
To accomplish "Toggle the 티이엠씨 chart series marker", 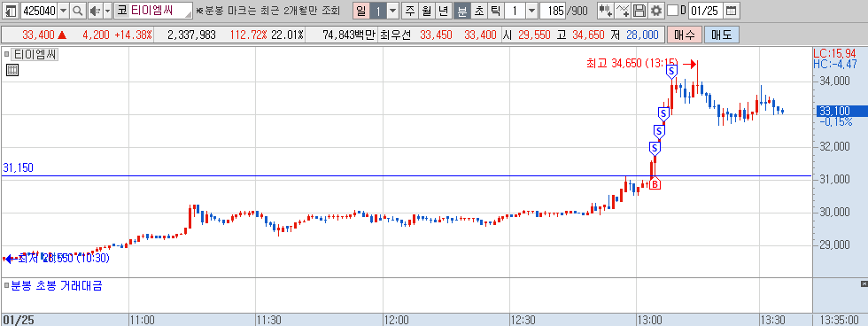I will click(x=7, y=55).
